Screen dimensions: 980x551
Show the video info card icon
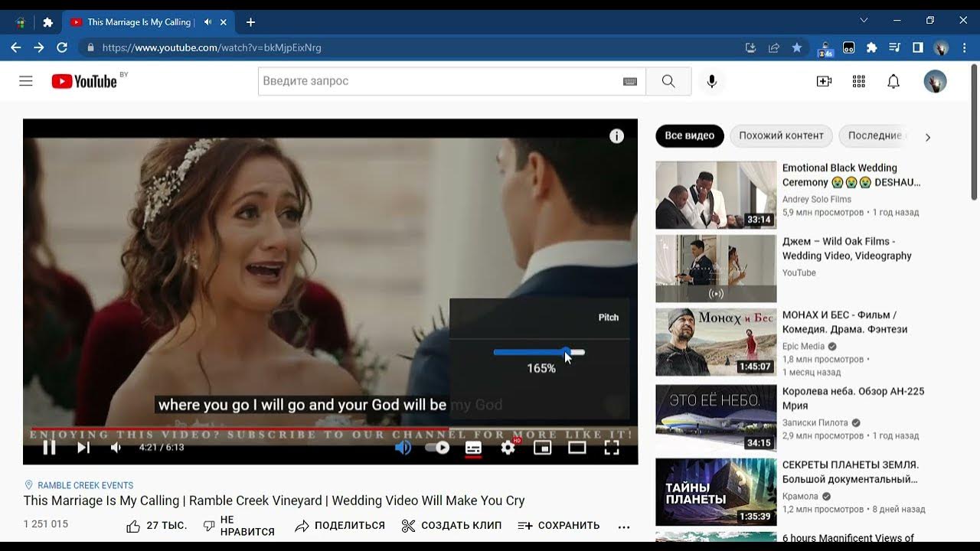pos(616,136)
